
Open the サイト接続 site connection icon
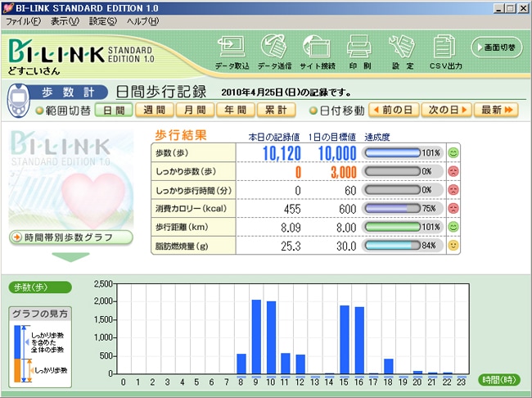click(317, 52)
